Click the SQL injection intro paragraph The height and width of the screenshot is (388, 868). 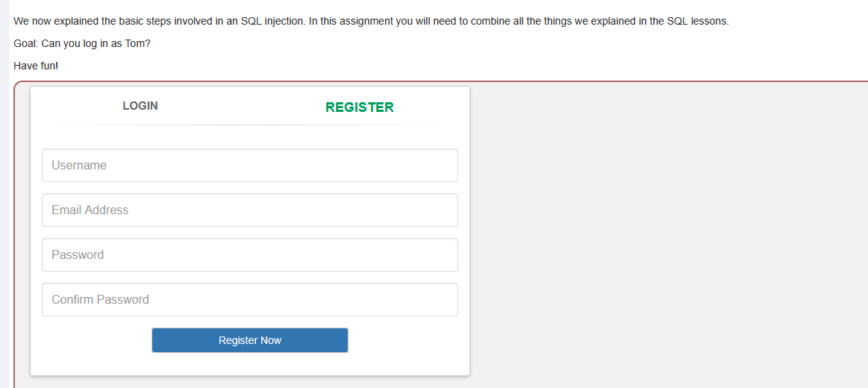tap(370, 21)
